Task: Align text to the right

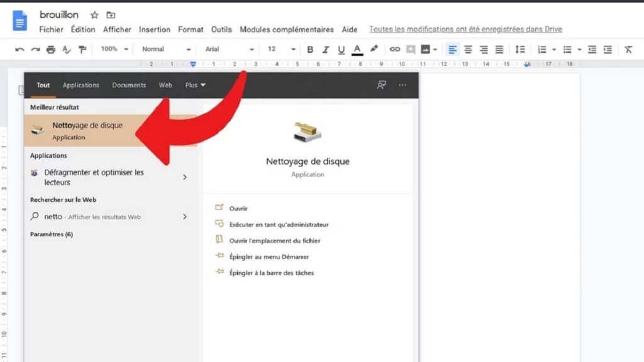Action: pos(484,50)
